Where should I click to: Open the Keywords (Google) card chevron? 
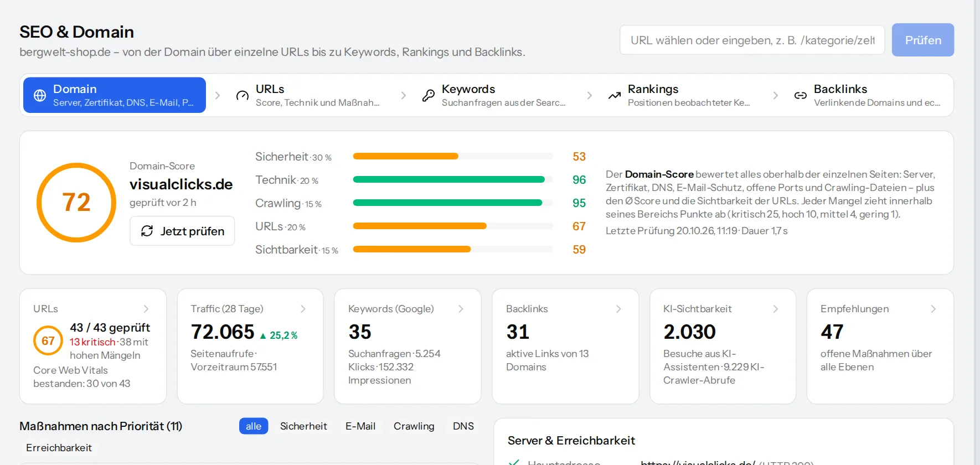461,309
